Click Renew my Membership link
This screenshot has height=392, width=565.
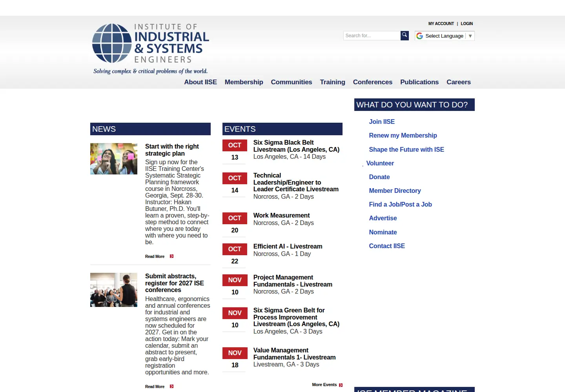(x=403, y=135)
